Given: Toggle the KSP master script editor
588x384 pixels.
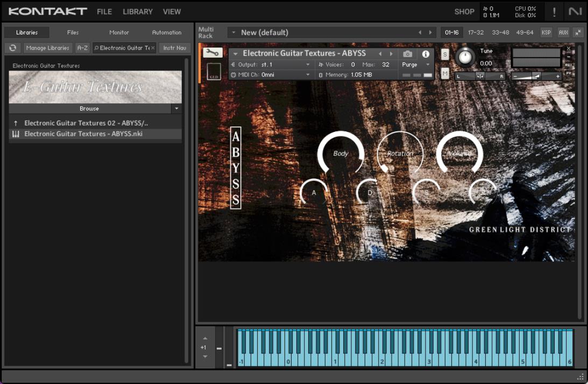Looking at the screenshot, I should [x=546, y=32].
